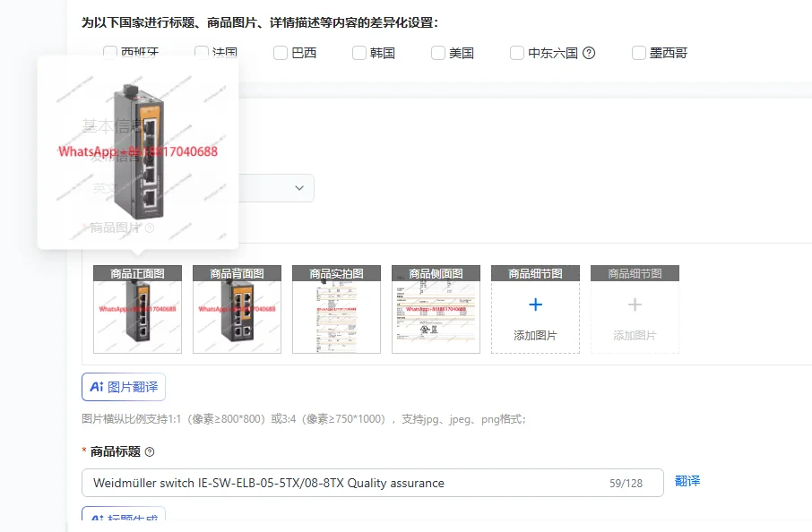The image size is (812, 532).
Task: Add image in first 商品细节图 slot
Action: (535, 310)
